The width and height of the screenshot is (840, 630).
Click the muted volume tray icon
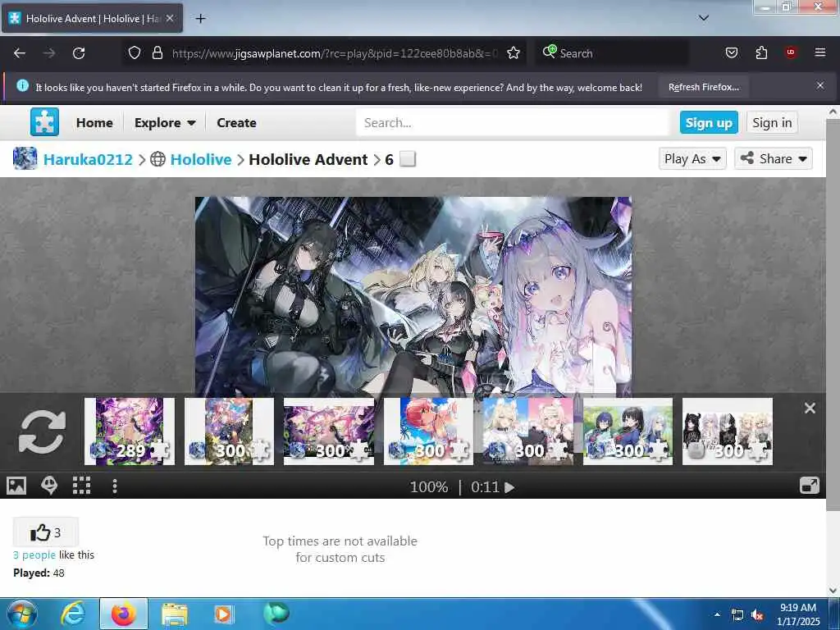point(757,615)
